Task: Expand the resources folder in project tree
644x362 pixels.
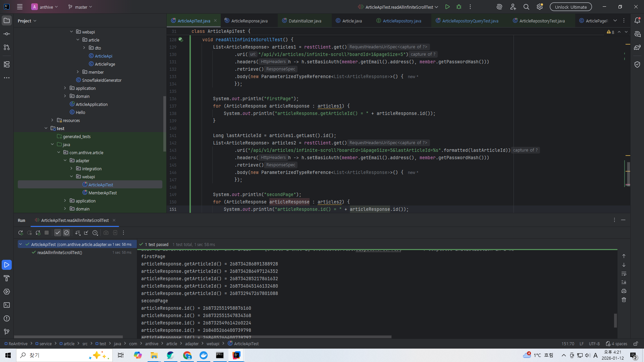Action: click(x=52, y=120)
